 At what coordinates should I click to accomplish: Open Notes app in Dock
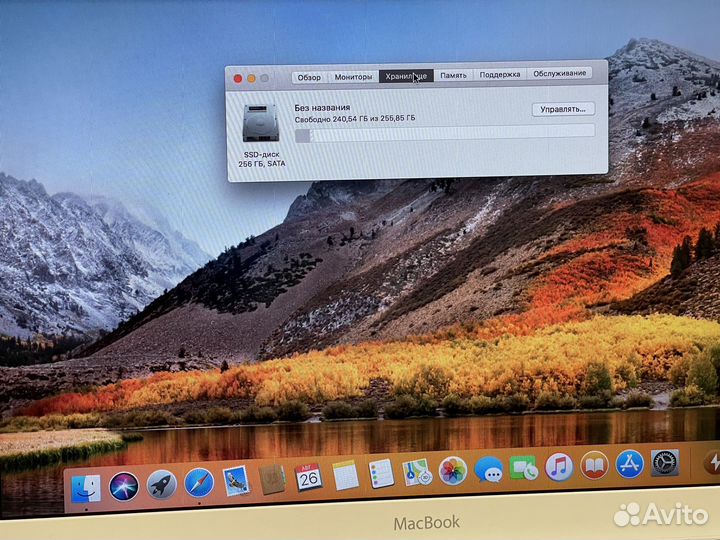[x=345, y=476]
